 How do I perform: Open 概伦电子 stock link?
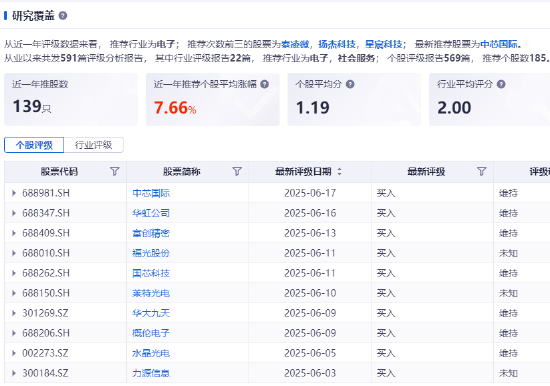click(151, 333)
